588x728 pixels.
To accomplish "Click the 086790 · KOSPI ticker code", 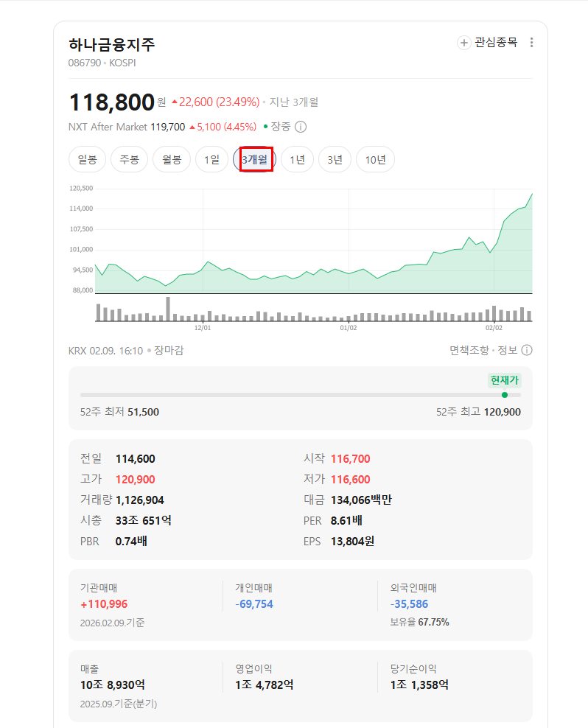I will coord(102,63).
